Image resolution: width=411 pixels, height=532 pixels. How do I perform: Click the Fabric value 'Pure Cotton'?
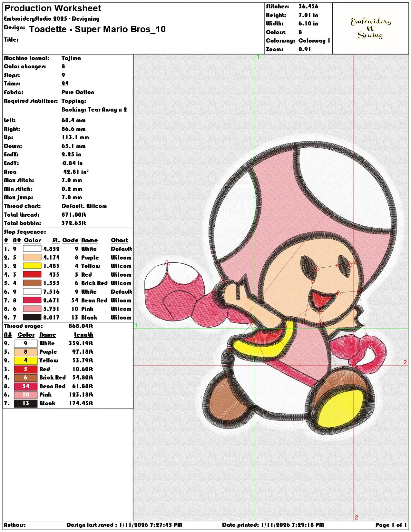coord(78,92)
